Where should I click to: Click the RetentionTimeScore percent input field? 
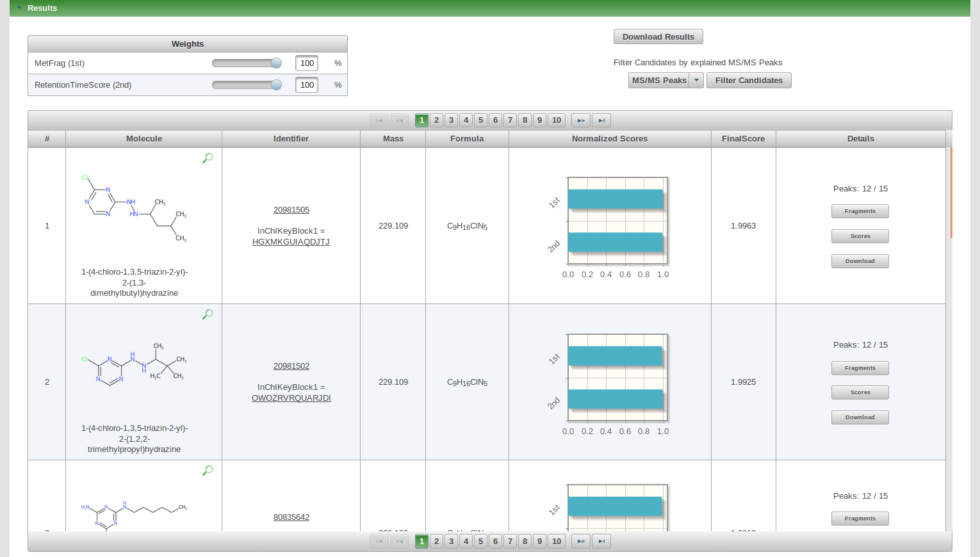307,85
